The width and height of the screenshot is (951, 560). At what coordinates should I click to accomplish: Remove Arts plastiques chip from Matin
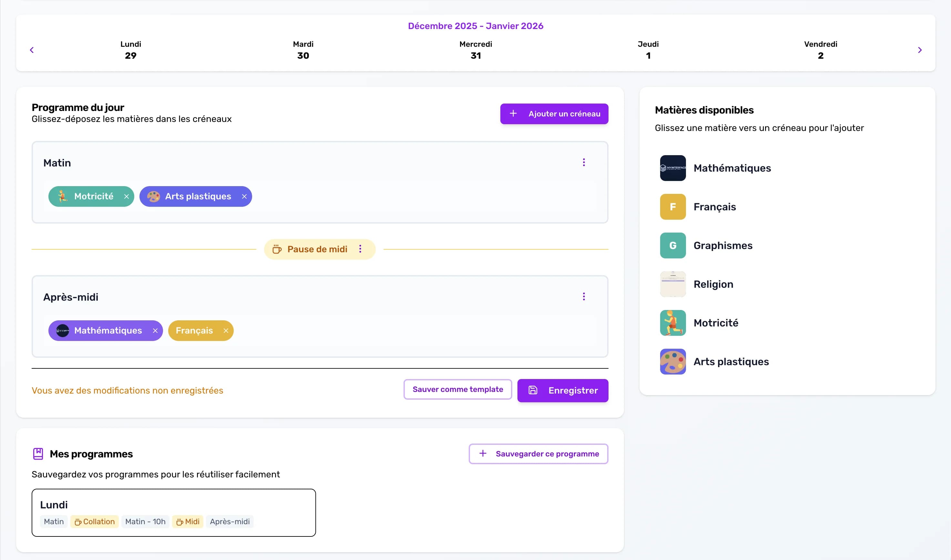point(244,196)
